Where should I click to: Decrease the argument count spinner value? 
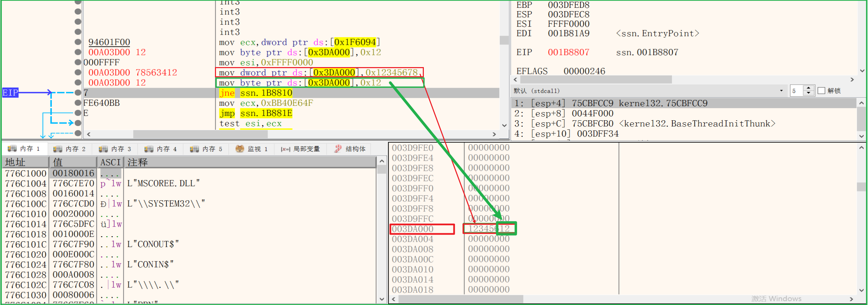tap(809, 93)
